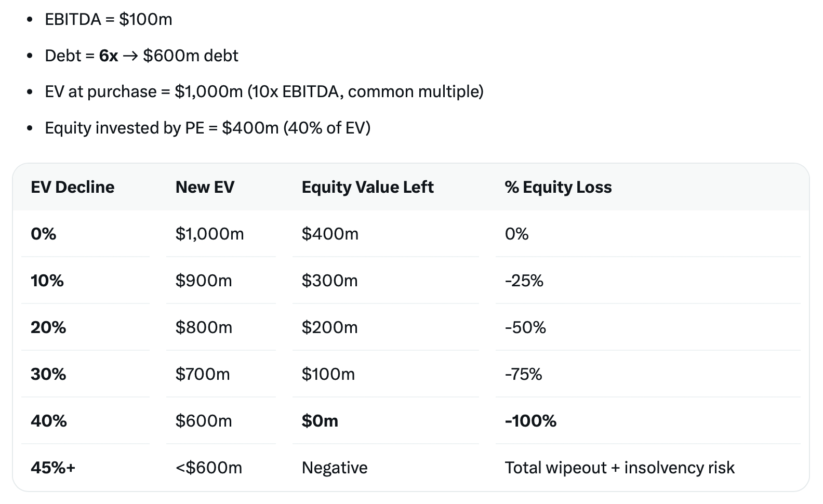
Task: Click the bold 6x in Debt bullet
Action: pos(109,56)
